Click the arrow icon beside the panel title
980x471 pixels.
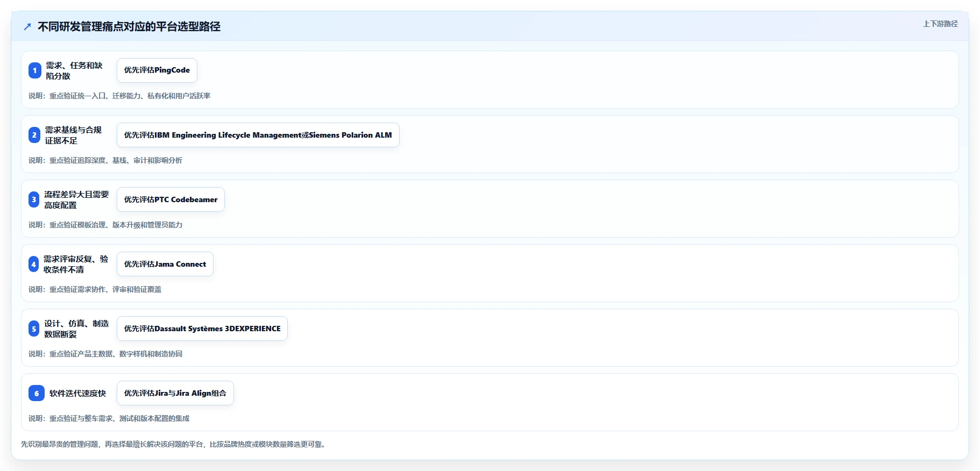[27, 26]
